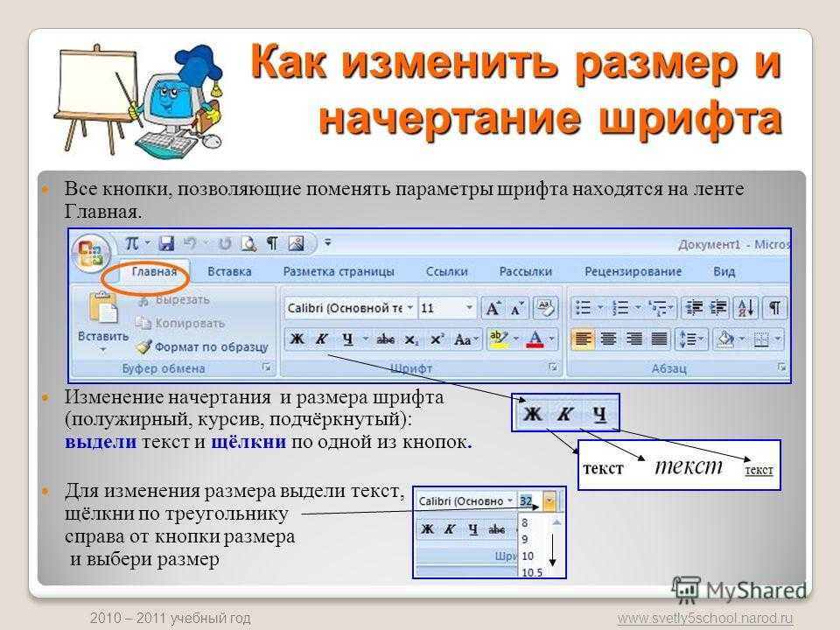Screen dimensions: 840x630
Task: Click the Increase Indent icon
Action: tap(718, 307)
